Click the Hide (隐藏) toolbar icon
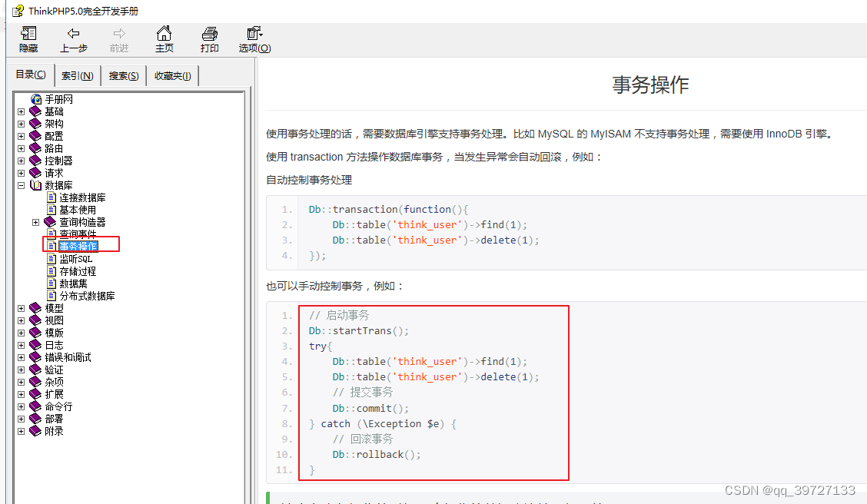This screenshot has width=867, height=504. click(28, 34)
